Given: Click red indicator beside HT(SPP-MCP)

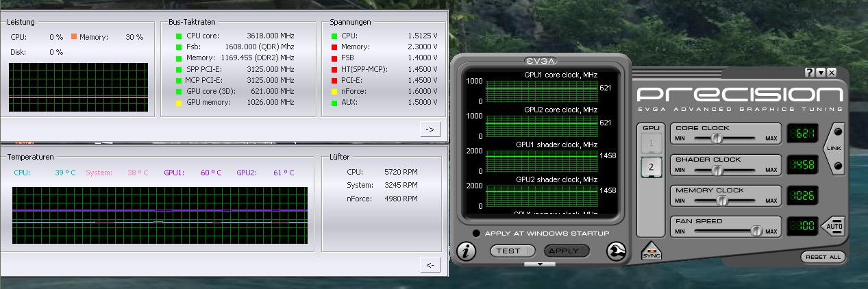Looking at the screenshot, I should tap(334, 69).
